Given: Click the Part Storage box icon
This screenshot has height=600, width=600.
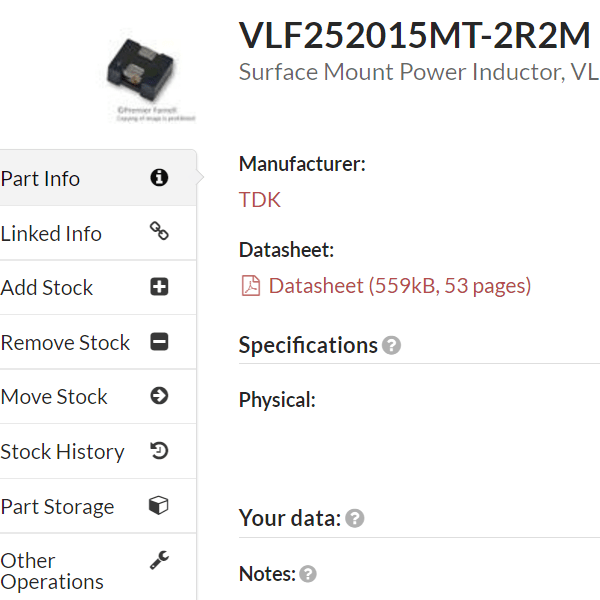Looking at the screenshot, I should point(159,506).
